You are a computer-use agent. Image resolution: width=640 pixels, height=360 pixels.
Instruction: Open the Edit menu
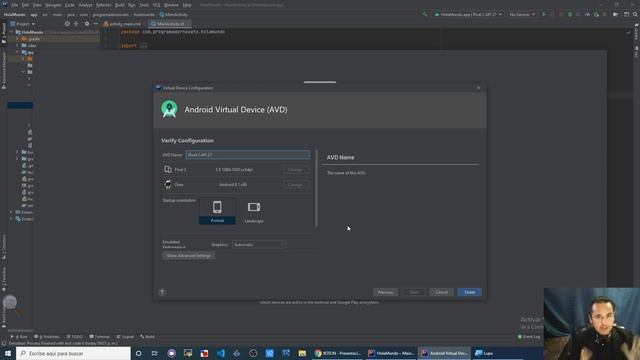click(x=25, y=5)
